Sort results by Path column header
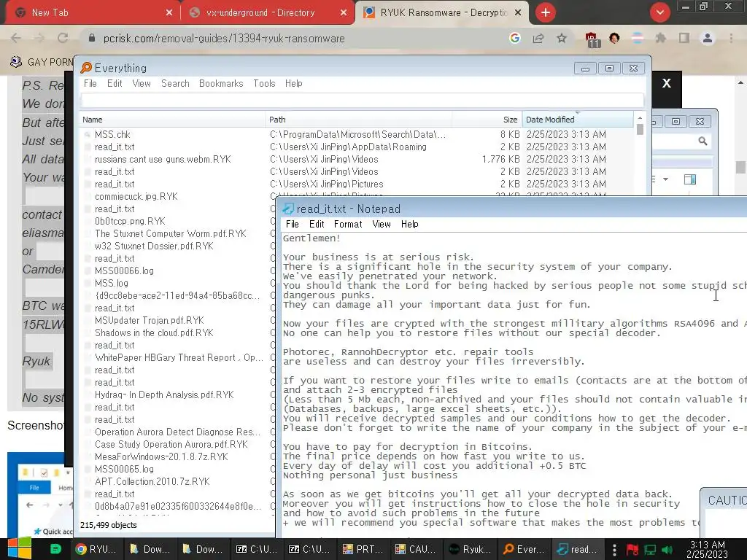Image resolution: width=747 pixels, height=560 pixels. (x=358, y=120)
